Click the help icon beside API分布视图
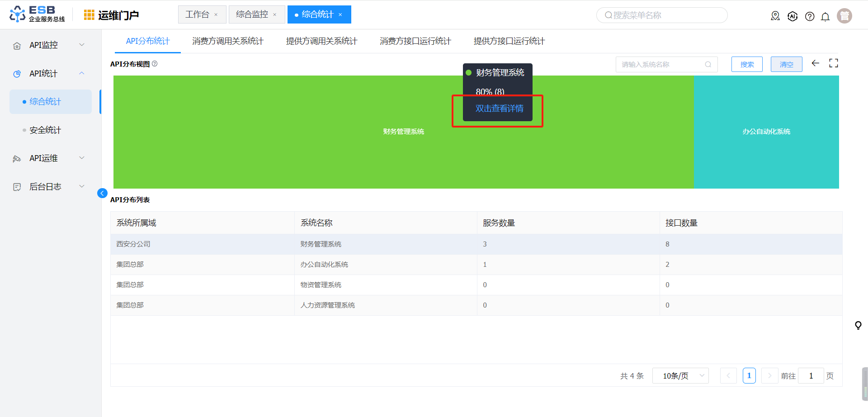 click(x=155, y=64)
